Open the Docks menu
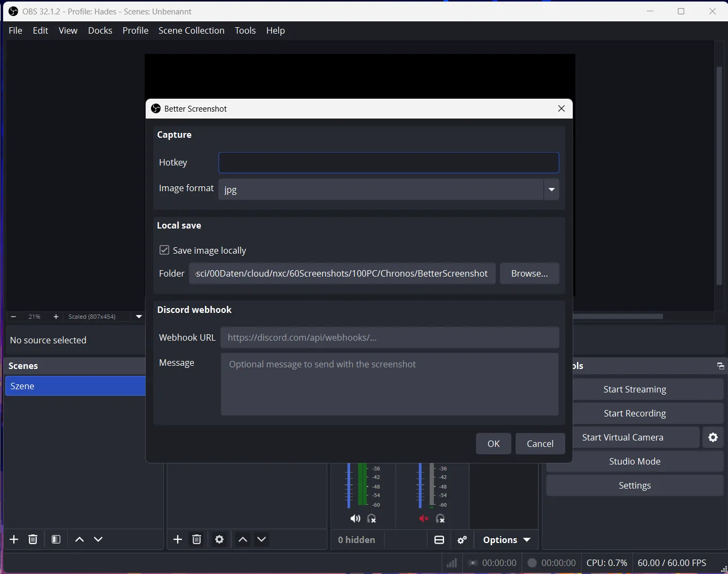The image size is (728, 574). [100, 30]
